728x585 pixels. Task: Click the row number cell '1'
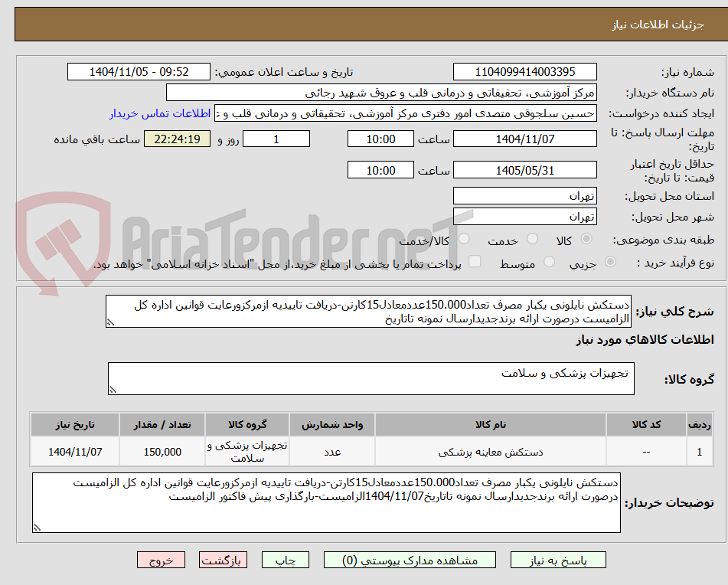click(x=700, y=452)
